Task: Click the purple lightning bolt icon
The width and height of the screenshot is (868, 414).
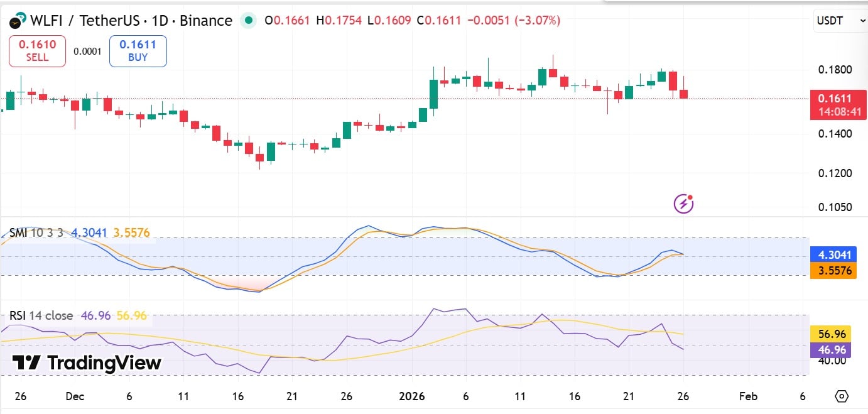Action: (683, 203)
